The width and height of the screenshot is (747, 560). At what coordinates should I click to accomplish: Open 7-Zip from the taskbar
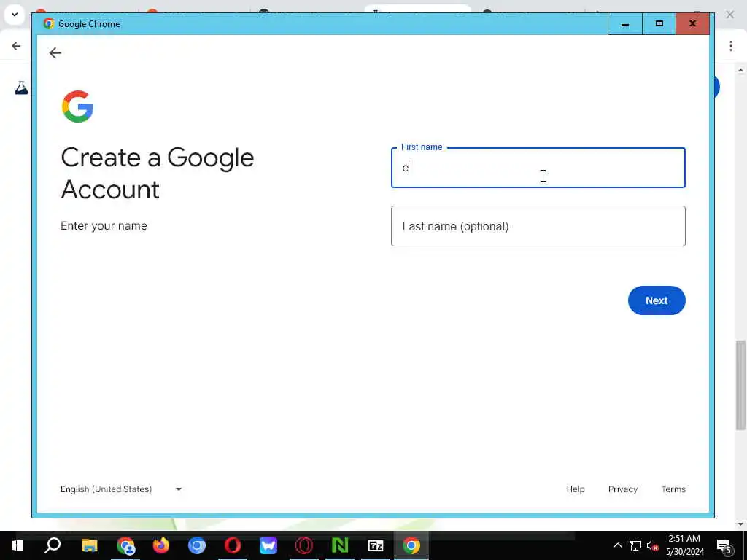(x=376, y=545)
